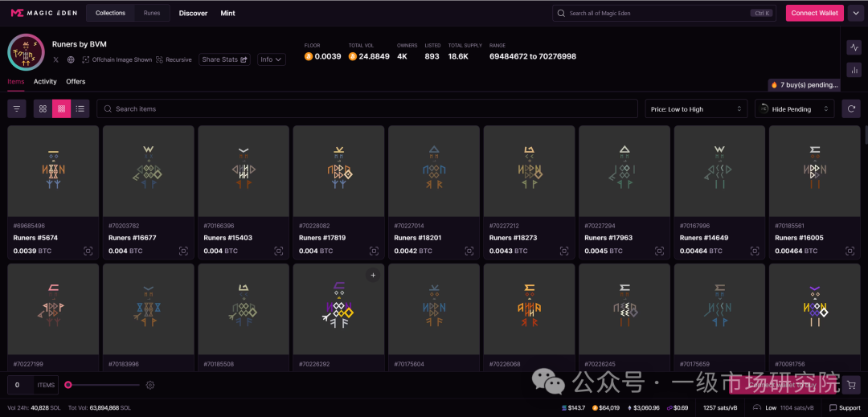Open the bar chart analytics icon

point(854,70)
